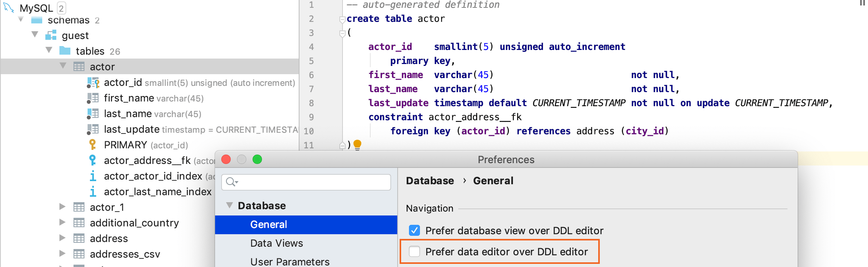
Task: Select the actor table row in tree
Action: [150, 67]
